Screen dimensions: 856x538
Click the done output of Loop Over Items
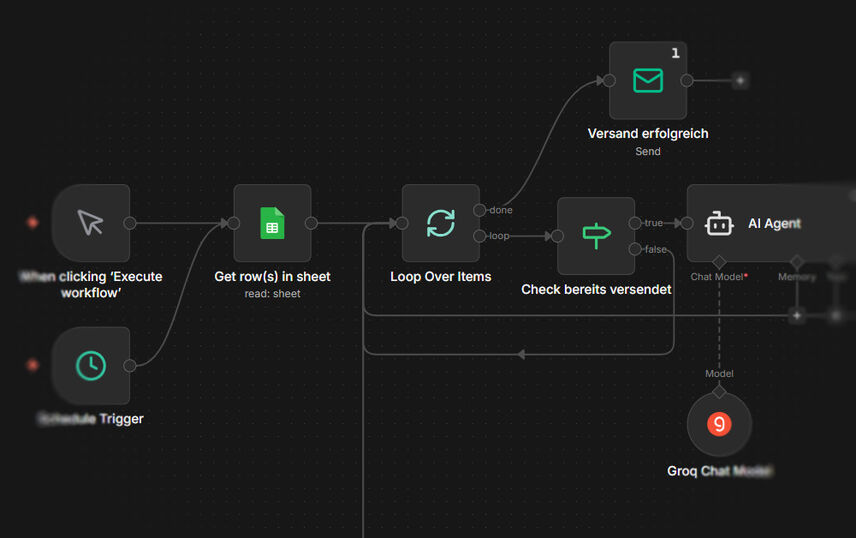[x=479, y=210]
